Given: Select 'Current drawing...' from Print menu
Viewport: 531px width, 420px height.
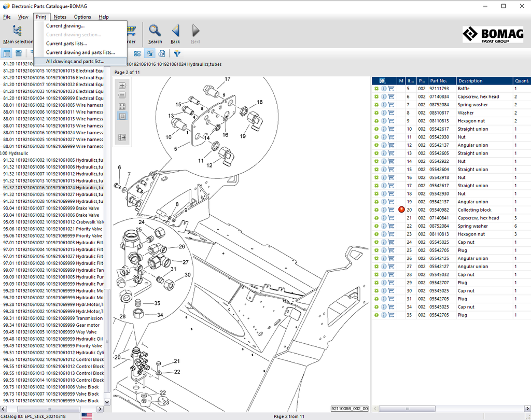Looking at the screenshot, I should (65, 26).
